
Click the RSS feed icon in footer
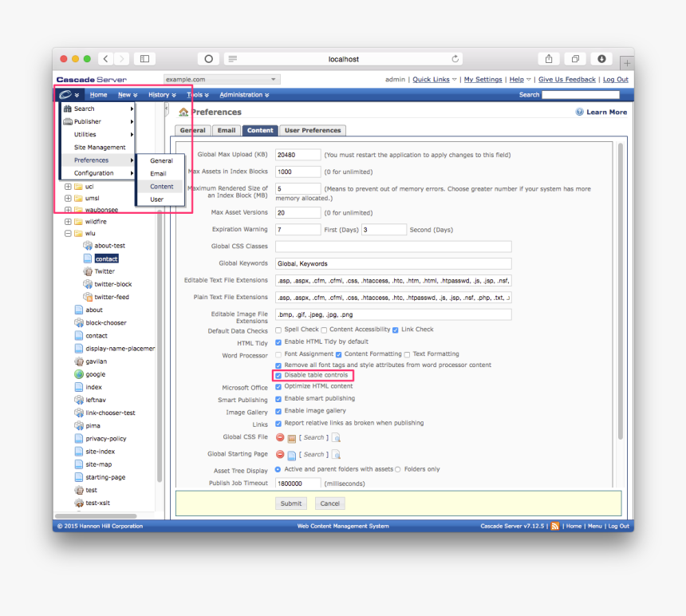554,526
